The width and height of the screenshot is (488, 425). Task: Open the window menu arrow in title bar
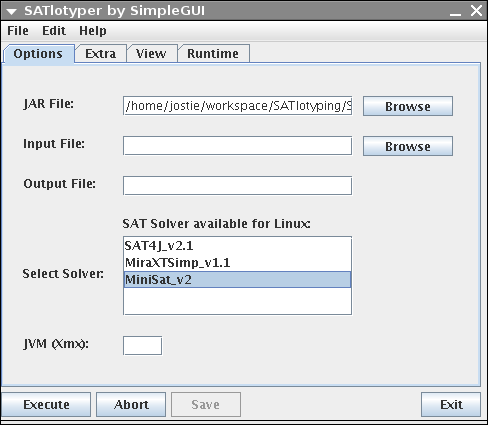[11, 12]
